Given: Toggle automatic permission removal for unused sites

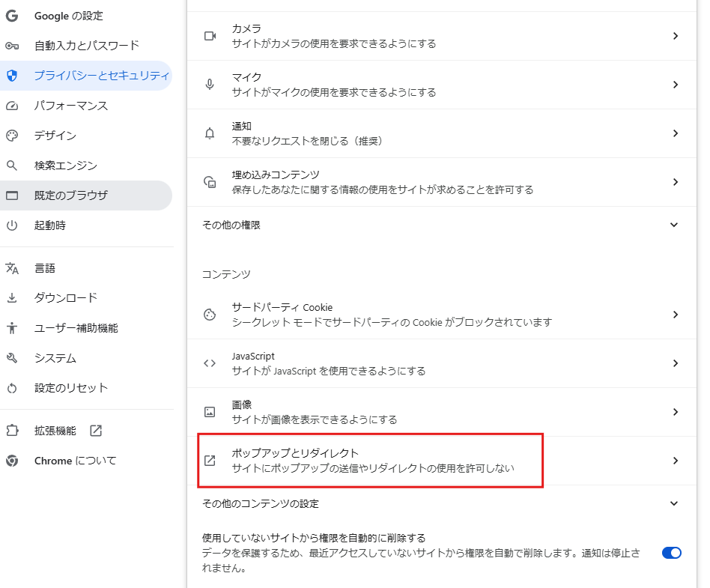Looking at the screenshot, I should coord(672,553).
